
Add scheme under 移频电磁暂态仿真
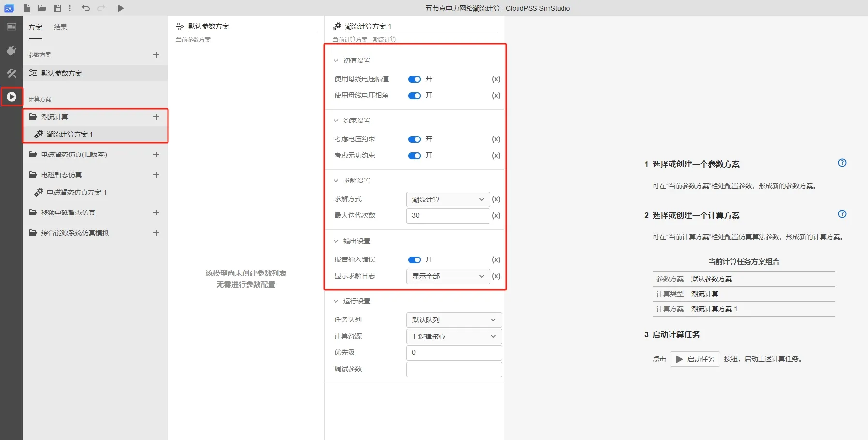156,212
